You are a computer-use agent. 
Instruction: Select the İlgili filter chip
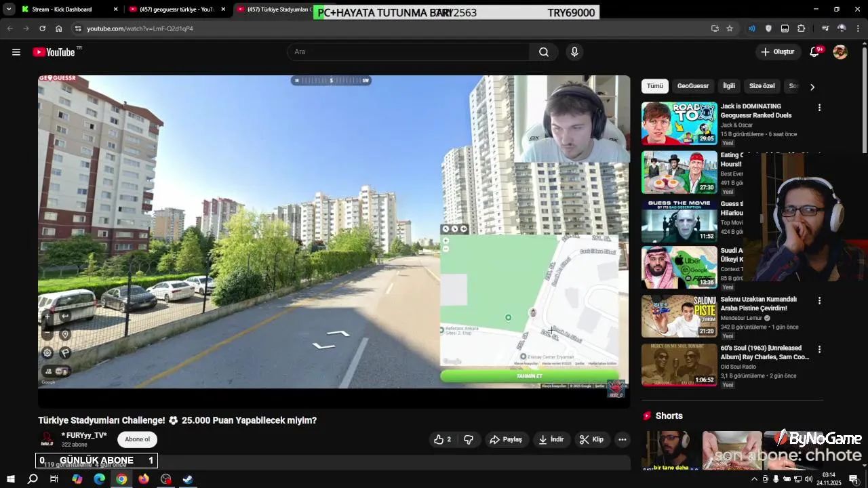[x=729, y=86]
